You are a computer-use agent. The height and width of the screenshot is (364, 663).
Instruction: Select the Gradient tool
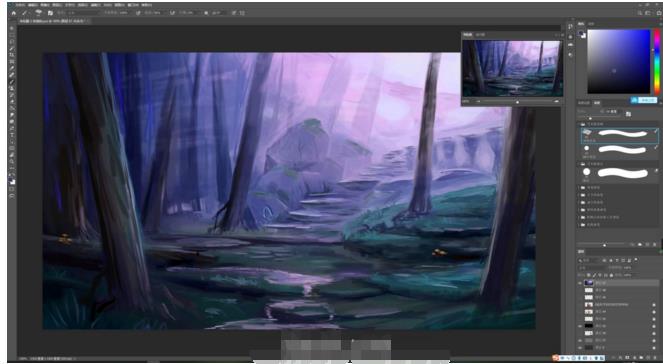tap(11, 108)
